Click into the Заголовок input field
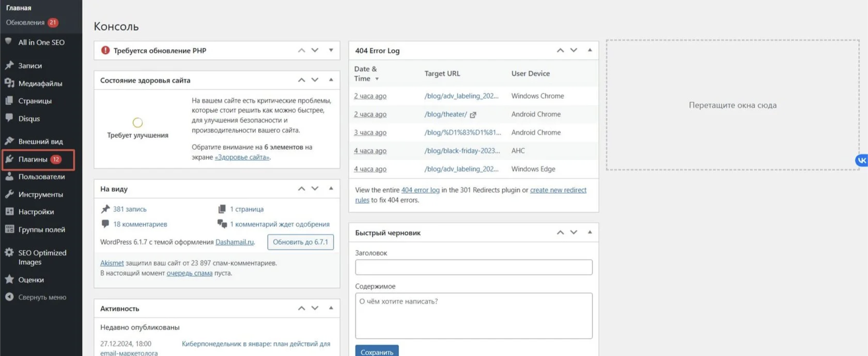 tap(473, 267)
